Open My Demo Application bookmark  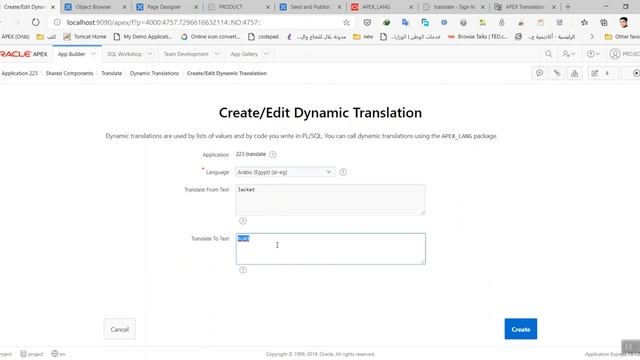click(x=143, y=36)
